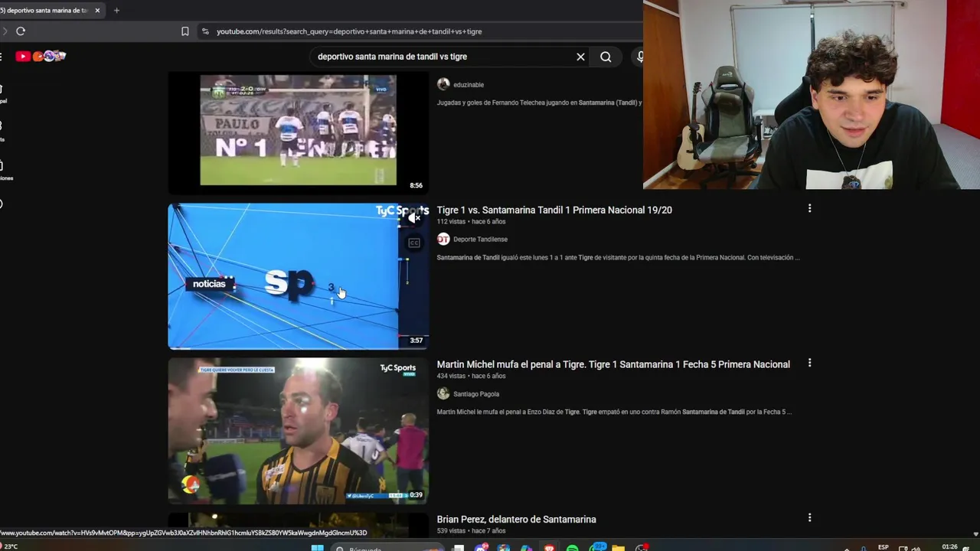This screenshot has width=980, height=551.
Task: Click the bookmark icon in address bar
Action: click(x=185, y=31)
